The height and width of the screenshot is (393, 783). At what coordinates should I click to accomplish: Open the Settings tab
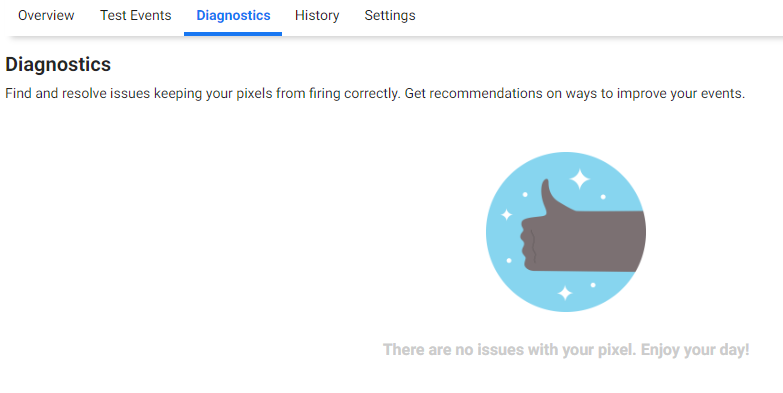390,15
